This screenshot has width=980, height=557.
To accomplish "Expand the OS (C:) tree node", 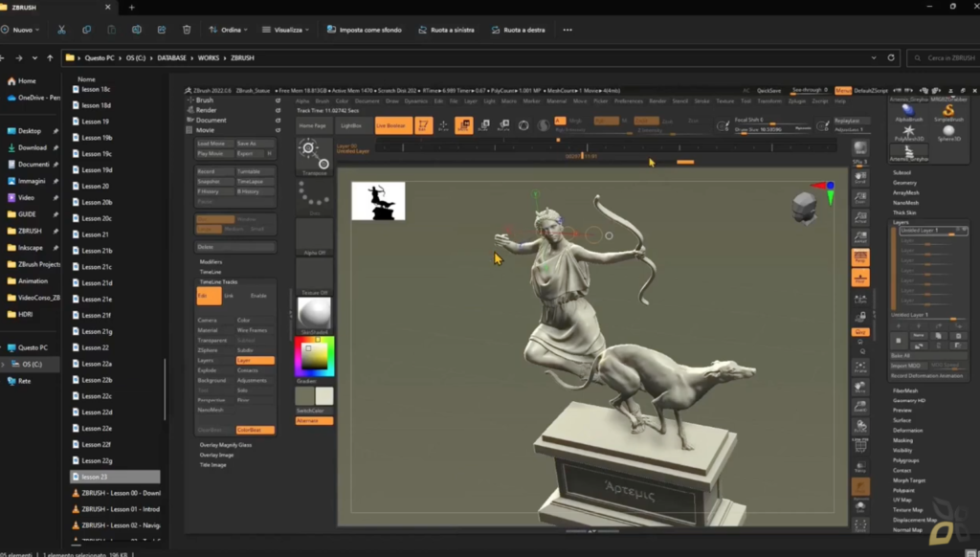I will click(4, 364).
